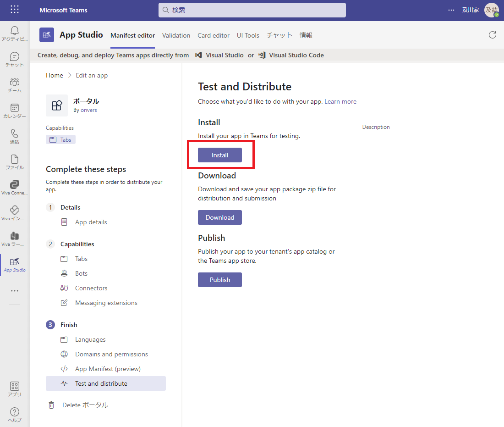
Task: Open the Activity bell icon in sidebar
Action: point(15,31)
